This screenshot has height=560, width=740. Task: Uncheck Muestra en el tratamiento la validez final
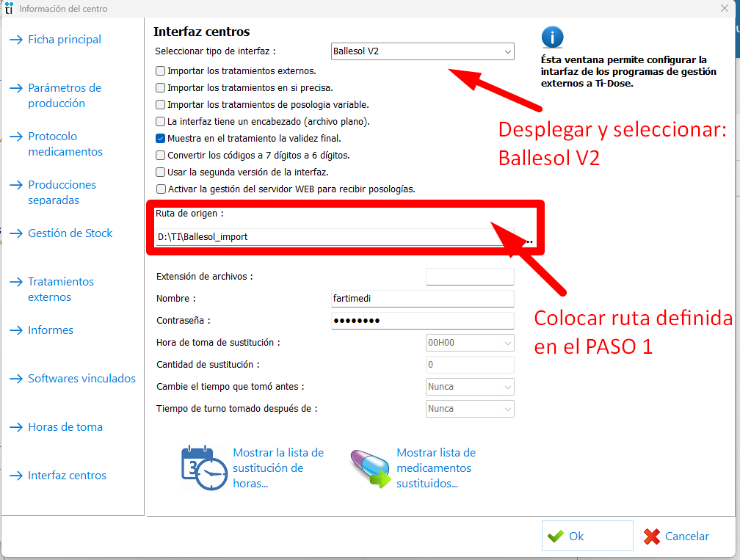[x=160, y=138]
